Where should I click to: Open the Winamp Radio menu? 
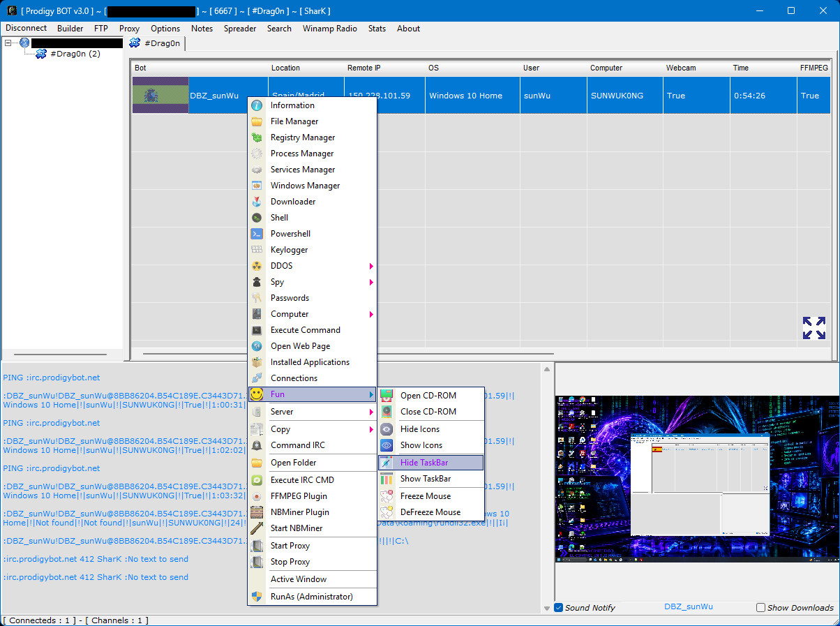tap(330, 29)
